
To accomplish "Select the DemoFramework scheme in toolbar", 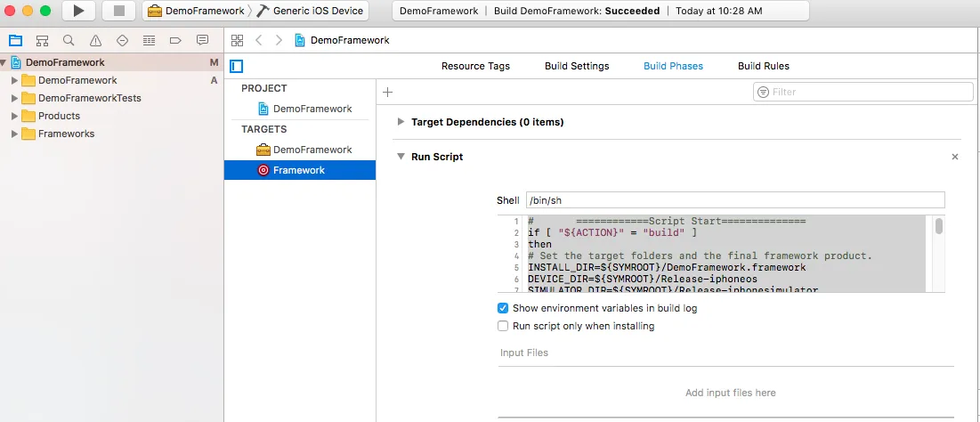I will coord(196,11).
